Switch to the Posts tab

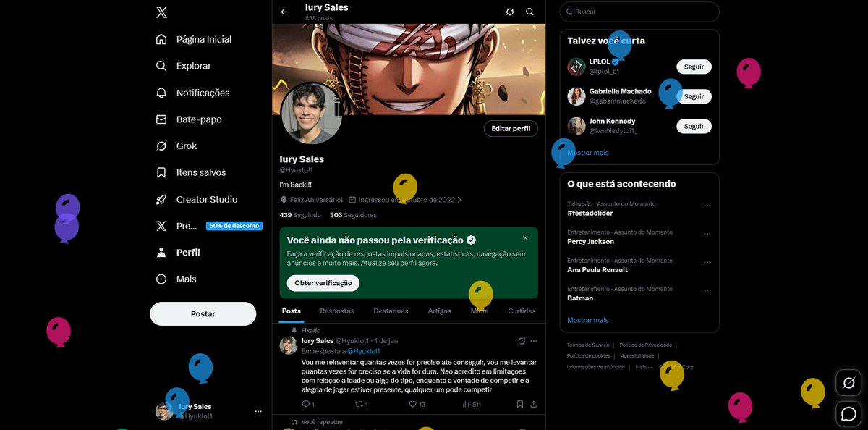(x=292, y=311)
